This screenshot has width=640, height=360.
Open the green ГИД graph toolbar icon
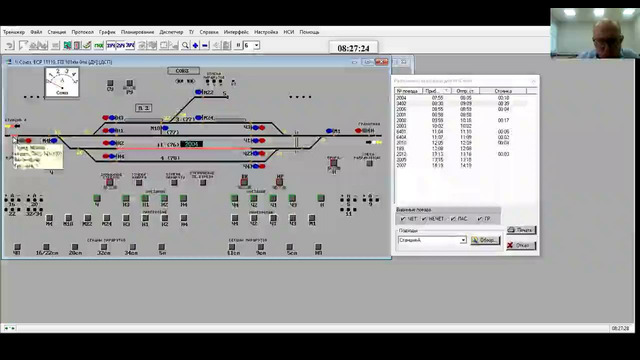(98, 45)
